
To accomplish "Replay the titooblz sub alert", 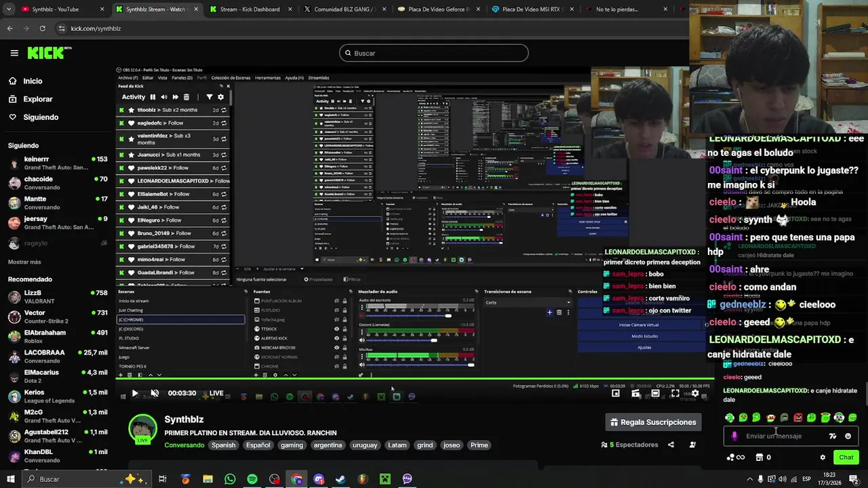I will (224, 110).
